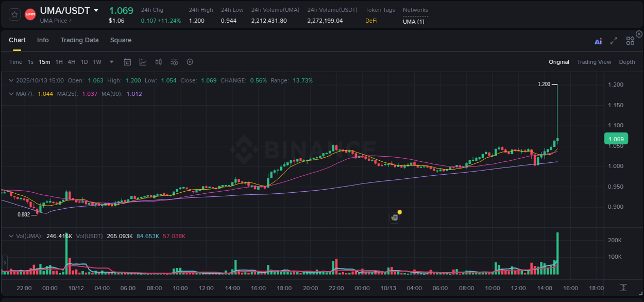Open the calendar date-range picker
Viewport: 644px width, 302px height.
click(127, 62)
